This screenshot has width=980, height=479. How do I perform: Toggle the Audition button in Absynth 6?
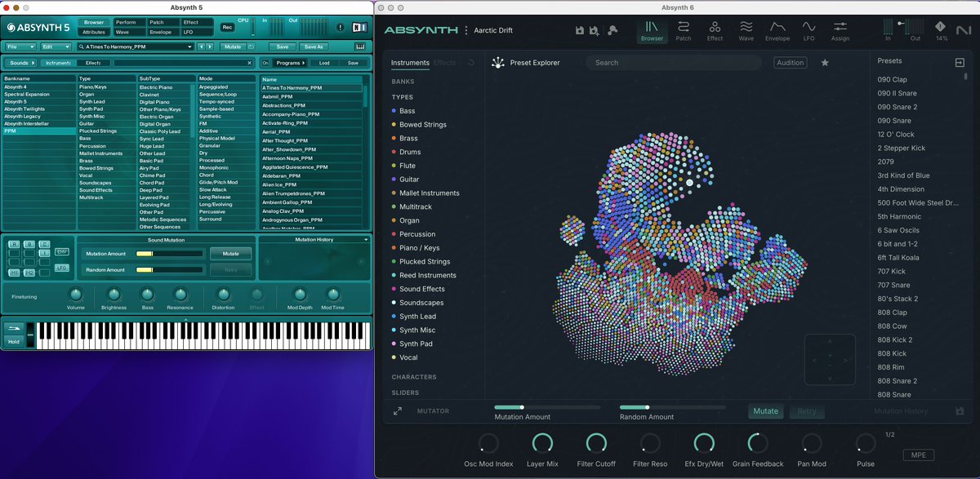[790, 63]
